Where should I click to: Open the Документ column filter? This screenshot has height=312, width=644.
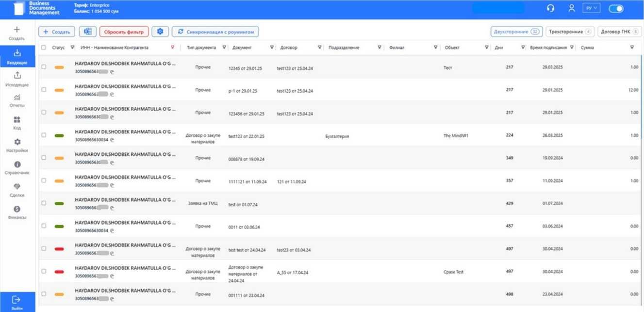271,48
